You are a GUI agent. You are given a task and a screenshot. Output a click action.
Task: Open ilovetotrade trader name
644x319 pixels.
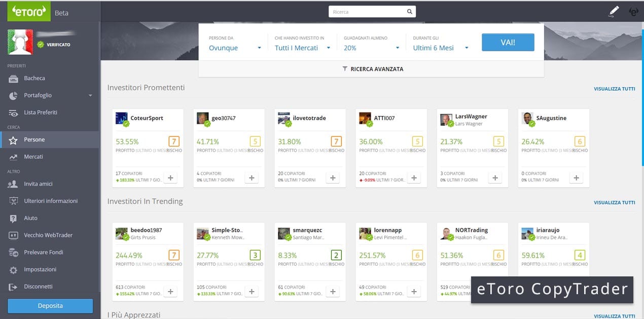(309, 118)
